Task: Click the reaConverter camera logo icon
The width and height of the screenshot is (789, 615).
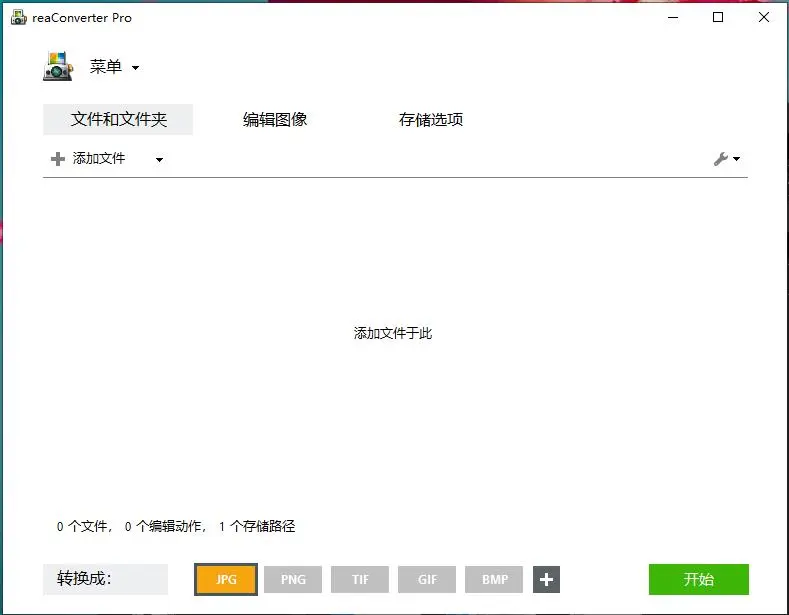Action: [58, 66]
